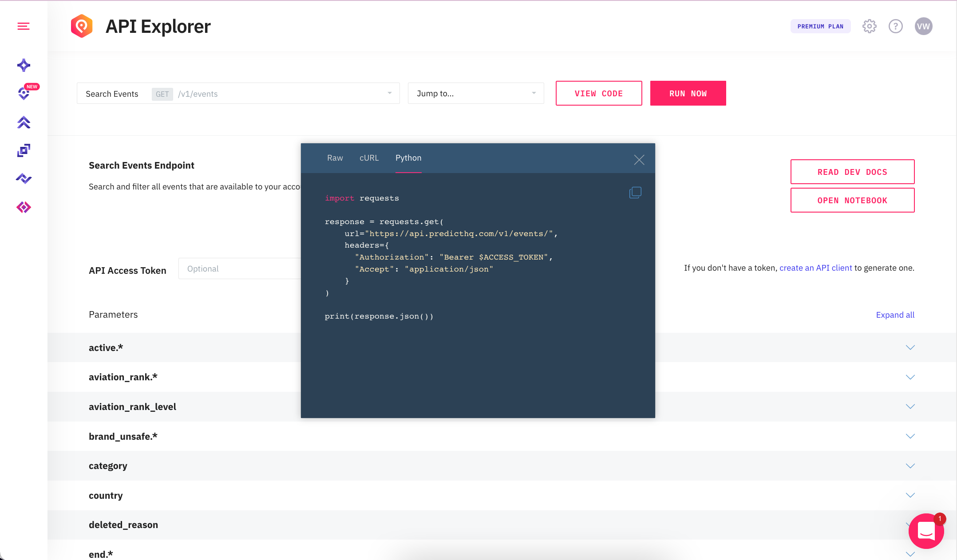The height and width of the screenshot is (560, 957).
Task: Switch to the cURL code tab
Action: [x=369, y=158]
